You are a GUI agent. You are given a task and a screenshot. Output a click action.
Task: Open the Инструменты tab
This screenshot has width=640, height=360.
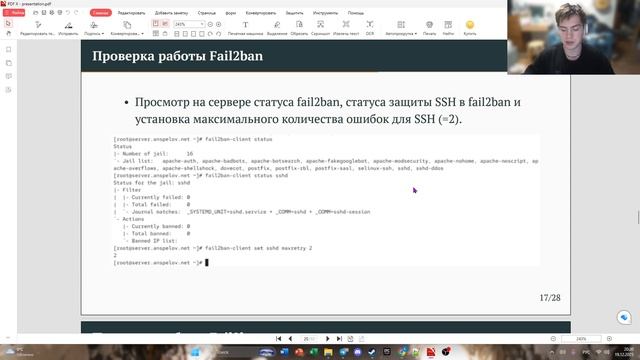tap(325, 13)
